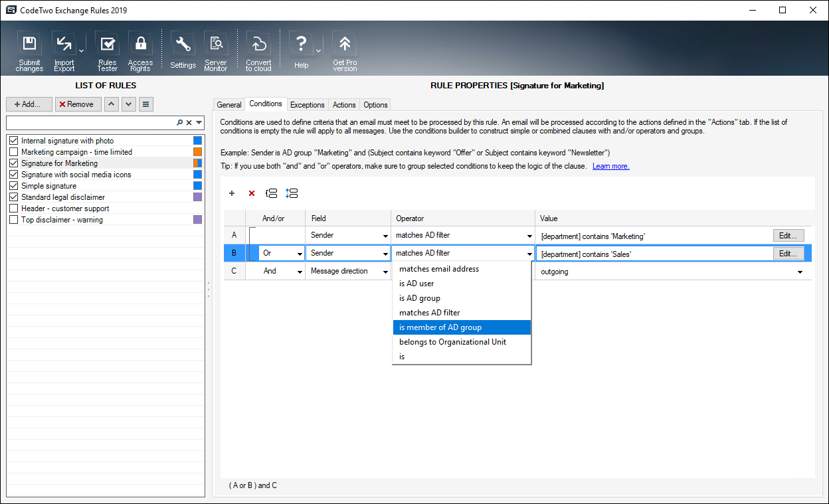
Task: Clear the rule search box
Action: click(x=189, y=123)
